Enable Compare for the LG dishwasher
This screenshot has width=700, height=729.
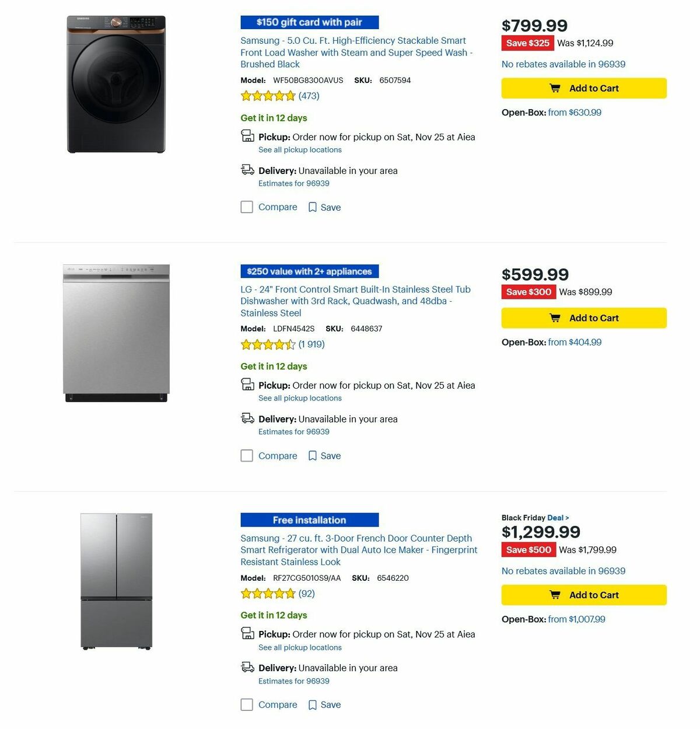tap(247, 456)
